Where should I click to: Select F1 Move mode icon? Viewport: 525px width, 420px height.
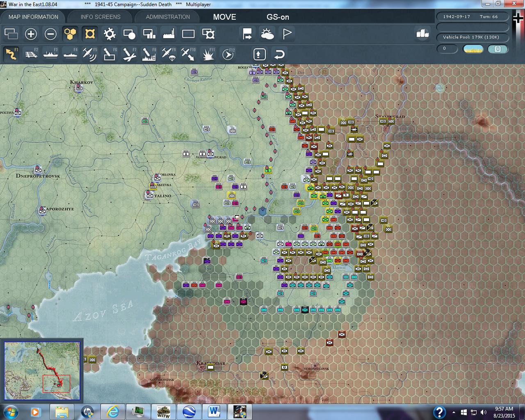pos(11,54)
